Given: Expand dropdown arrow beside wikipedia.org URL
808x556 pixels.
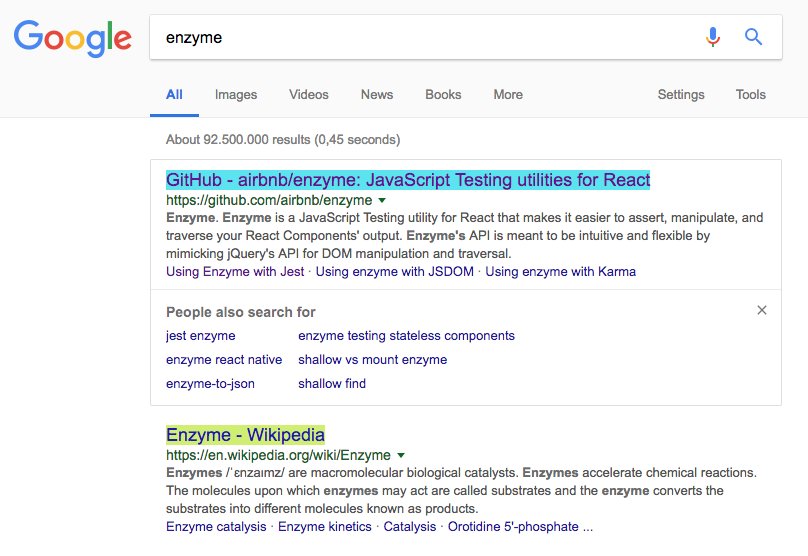Looking at the screenshot, I should [401, 455].
